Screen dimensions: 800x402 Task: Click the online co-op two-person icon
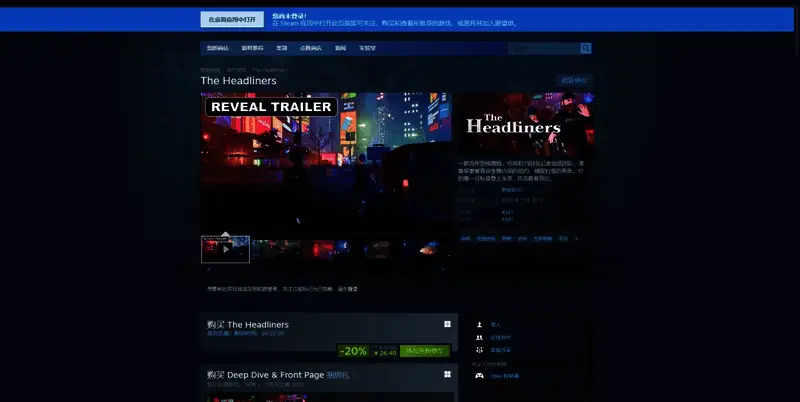480,337
